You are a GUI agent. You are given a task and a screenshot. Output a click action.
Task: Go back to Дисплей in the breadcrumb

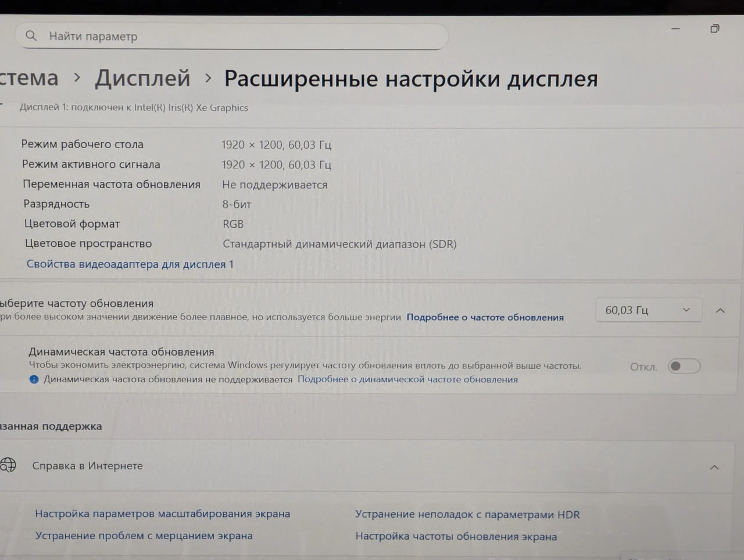tap(142, 78)
